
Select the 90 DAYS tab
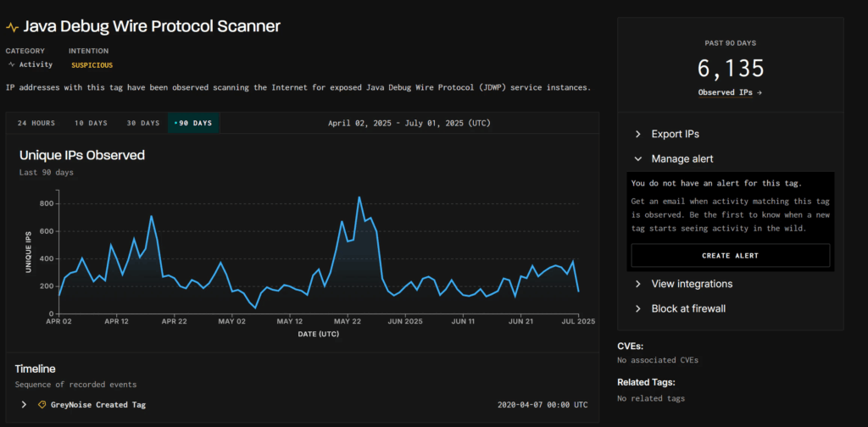194,123
